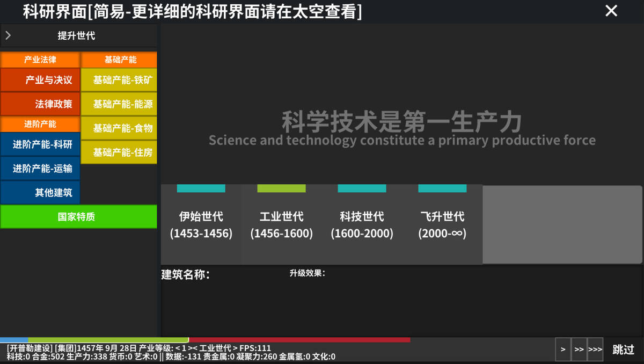This screenshot has height=364, width=644.
Task: Open 基础产能-住房 category
Action: [x=119, y=152]
